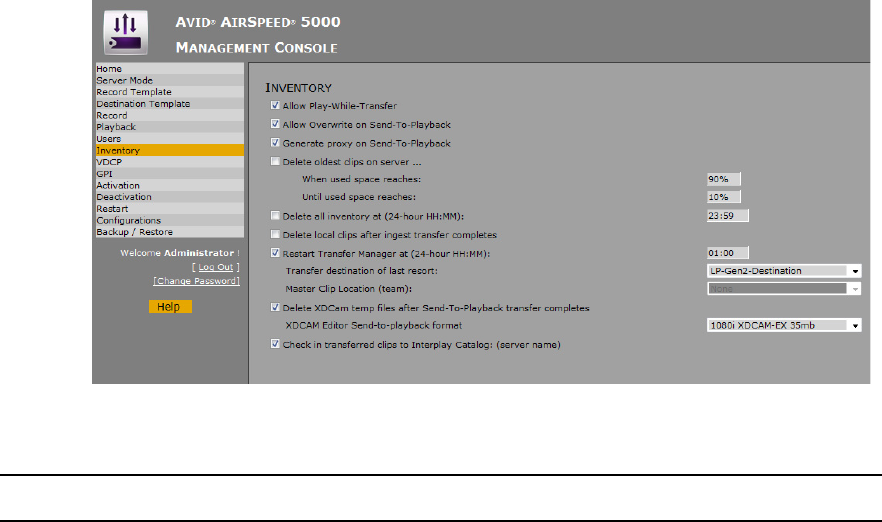Click the yellow Help button
The width and height of the screenshot is (882, 522).
click(170, 307)
